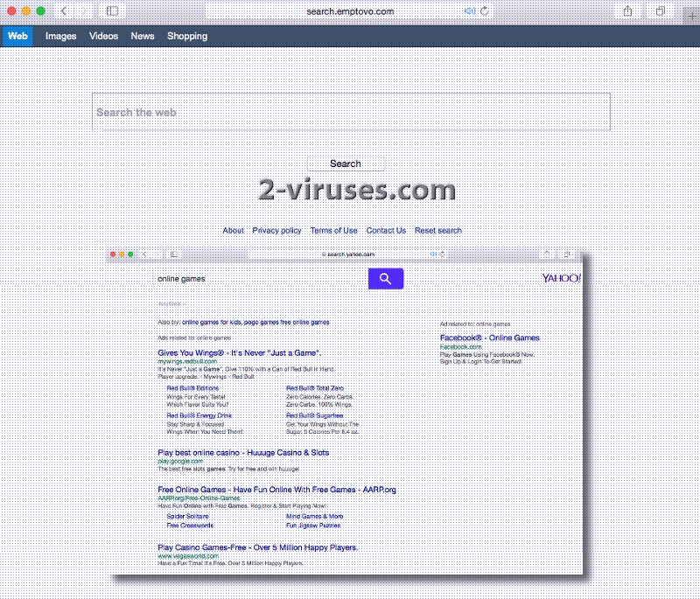This screenshot has height=599, width=700.
Task: Click the search.emptovo.com address bar
Action: point(350,11)
